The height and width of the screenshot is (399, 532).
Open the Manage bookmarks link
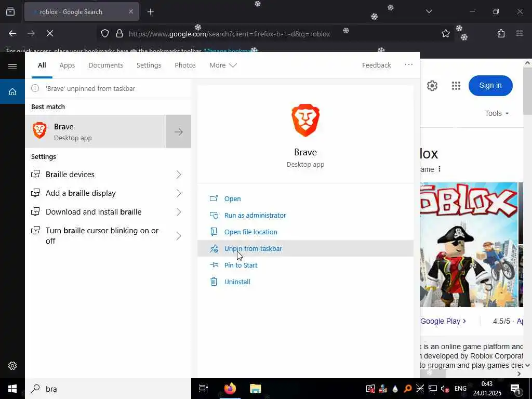231,51
